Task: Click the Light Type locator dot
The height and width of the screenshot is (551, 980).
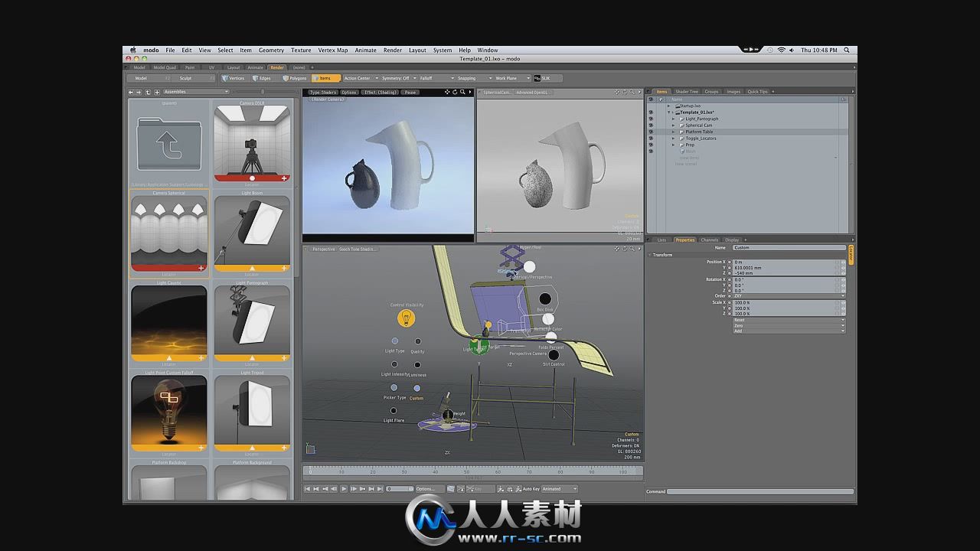Action: (395, 341)
